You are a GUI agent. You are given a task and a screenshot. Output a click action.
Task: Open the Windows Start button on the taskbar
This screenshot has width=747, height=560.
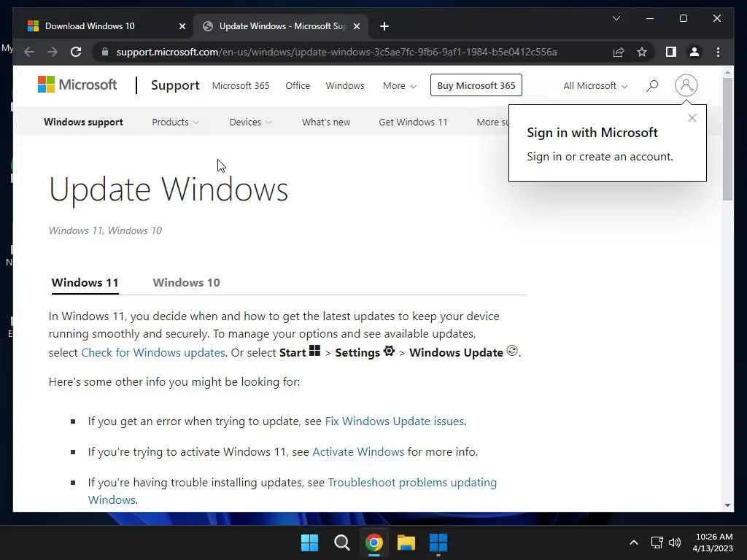click(309, 542)
